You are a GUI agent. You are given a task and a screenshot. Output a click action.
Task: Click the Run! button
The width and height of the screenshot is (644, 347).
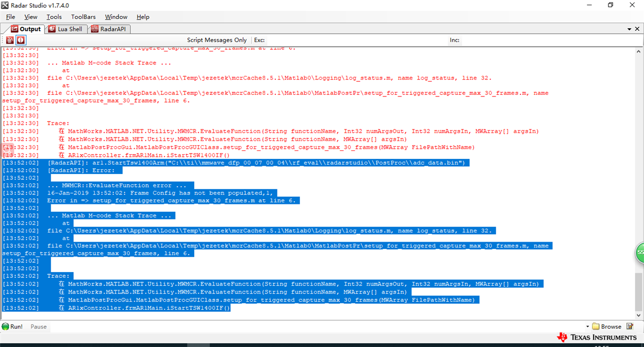12,327
